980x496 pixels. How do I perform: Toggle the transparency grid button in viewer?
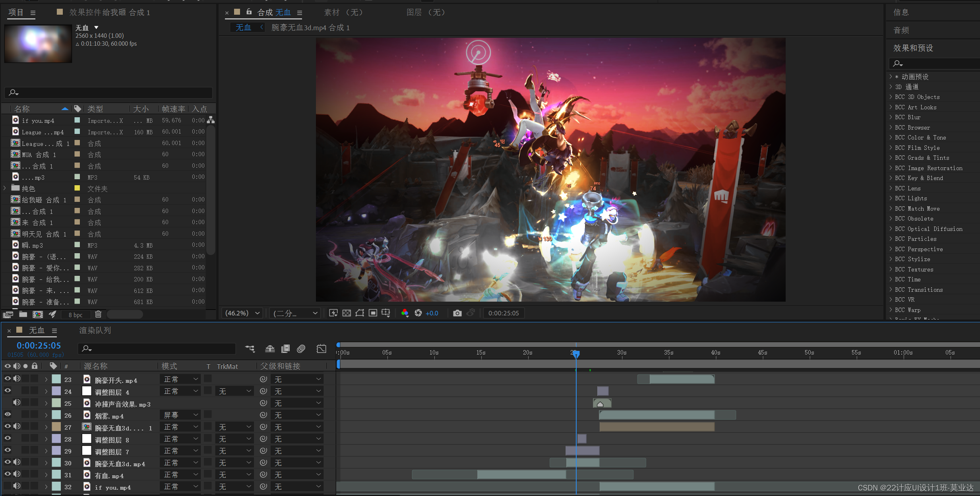(347, 313)
